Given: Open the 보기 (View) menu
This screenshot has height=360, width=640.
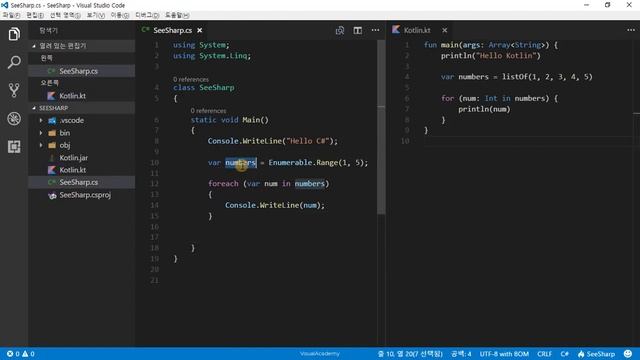Looking at the screenshot, I should point(96,15).
